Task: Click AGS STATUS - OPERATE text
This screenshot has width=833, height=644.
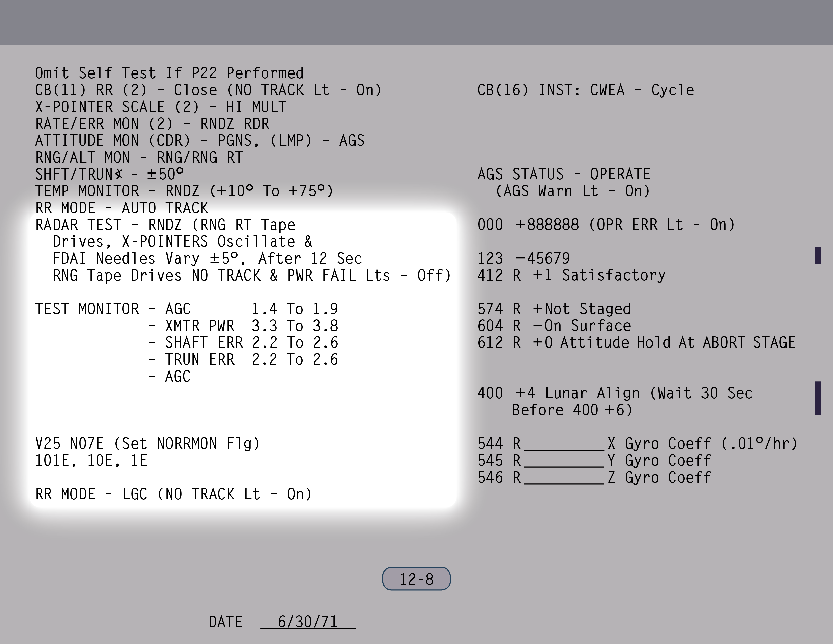Action: tap(564, 174)
